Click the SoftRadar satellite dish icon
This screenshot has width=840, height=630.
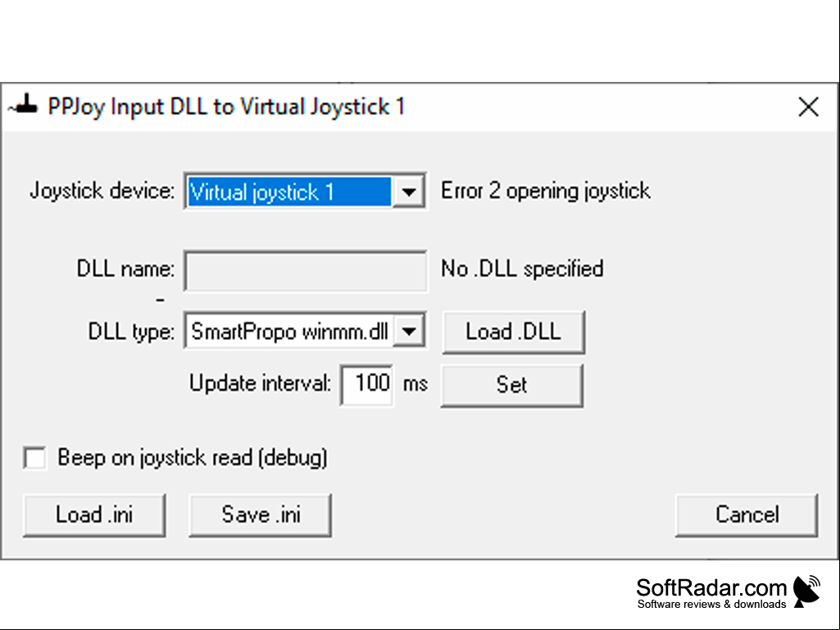click(x=806, y=591)
